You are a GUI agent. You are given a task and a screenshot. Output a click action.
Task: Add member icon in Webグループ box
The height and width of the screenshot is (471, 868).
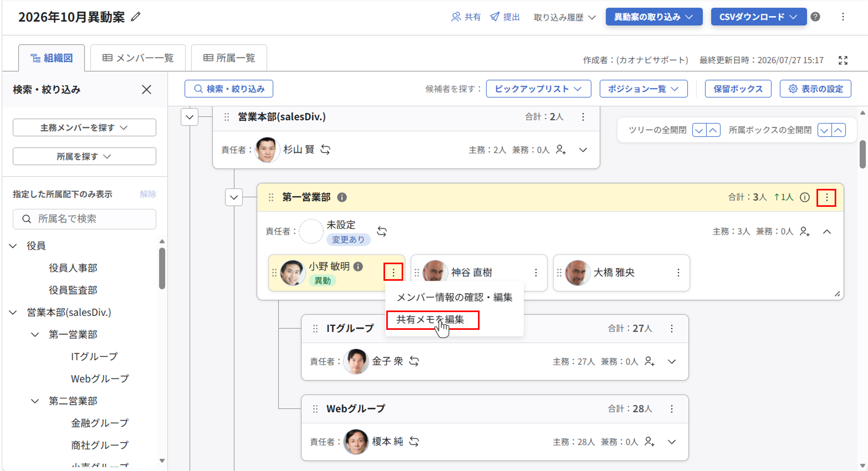click(649, 441)
